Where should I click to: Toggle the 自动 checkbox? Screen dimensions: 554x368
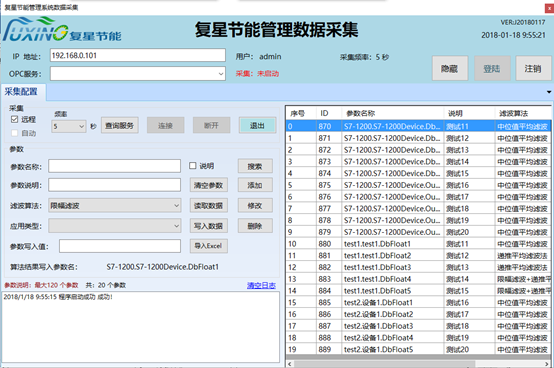pyautogui.click(x=14, y=133)
